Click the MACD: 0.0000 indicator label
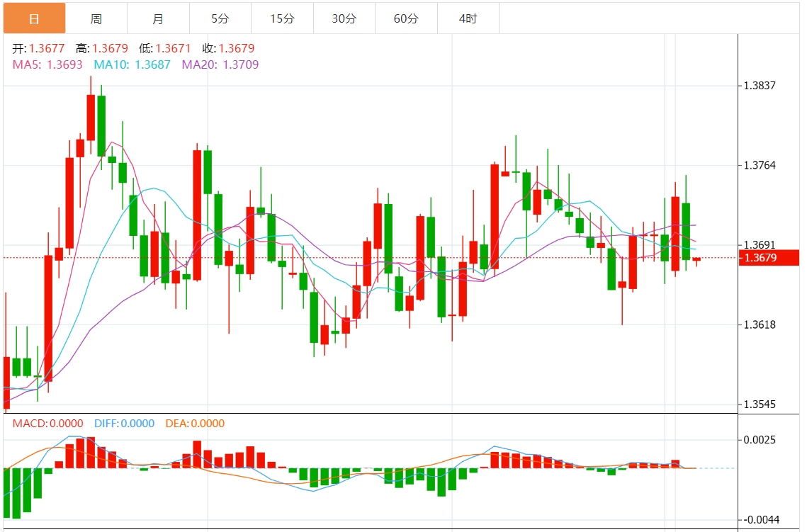 click(48, 424)
